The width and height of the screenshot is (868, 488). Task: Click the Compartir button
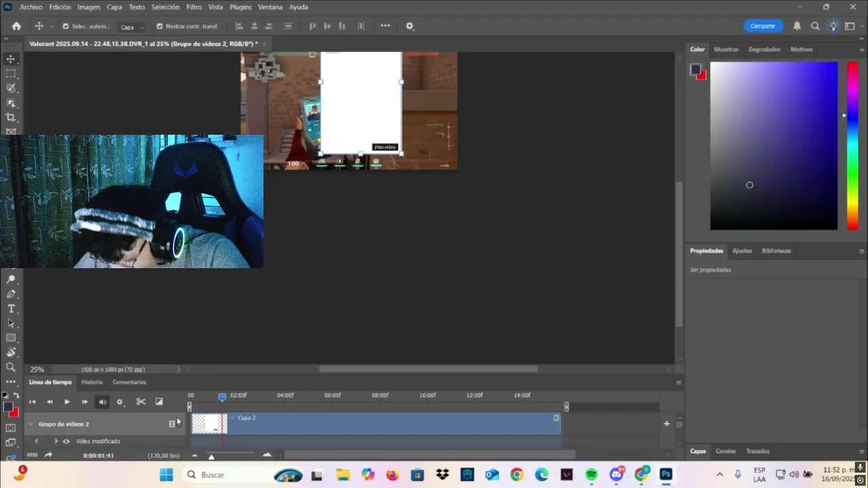763,26
